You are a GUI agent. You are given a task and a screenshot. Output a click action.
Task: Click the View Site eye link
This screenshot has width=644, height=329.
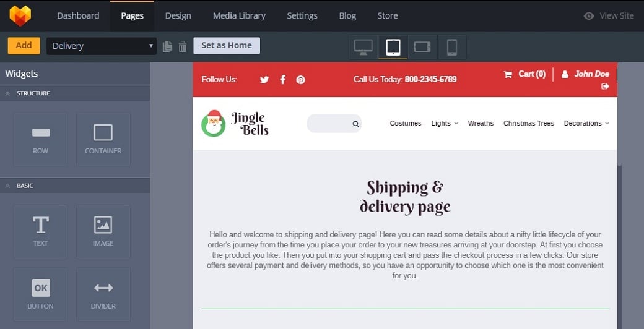(609, 15)
